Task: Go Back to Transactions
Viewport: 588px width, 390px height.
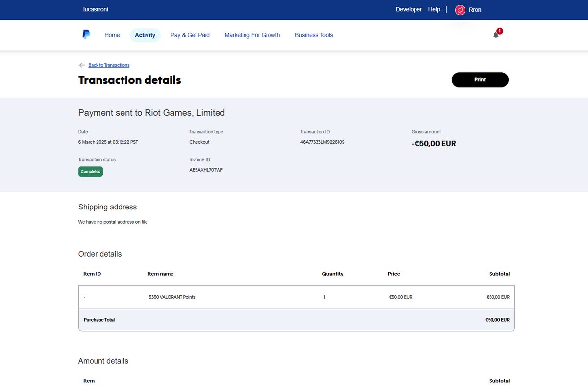Action: [109, 65]
